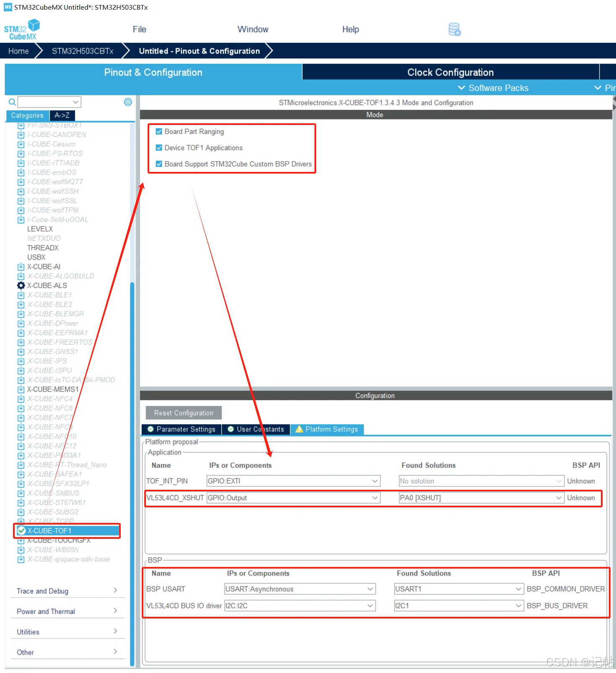This screenshot has width=616, height=673.
Task: Select USBX in the middleware list
Action: [36, 257]
